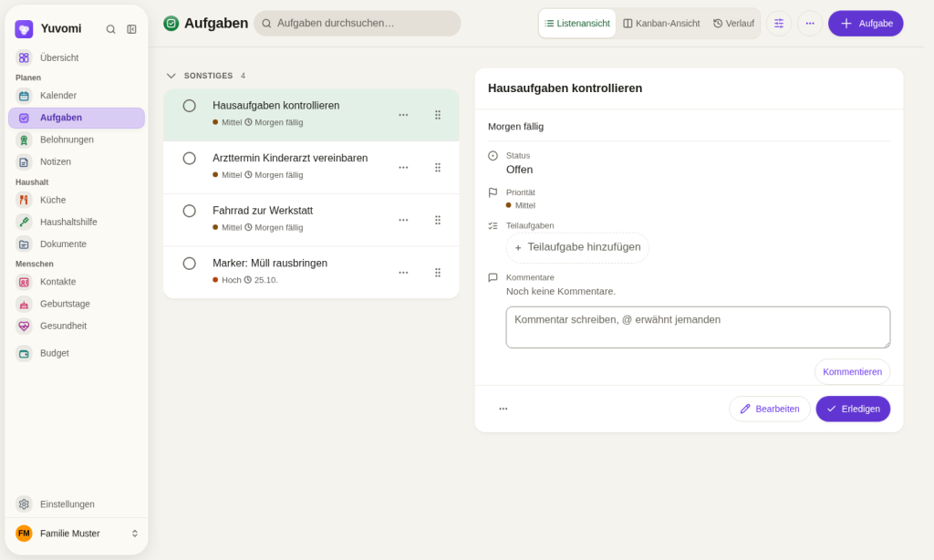The width and height of the screenshot is (934, 560).
Task: Open header more options menu
Action: 810,23
